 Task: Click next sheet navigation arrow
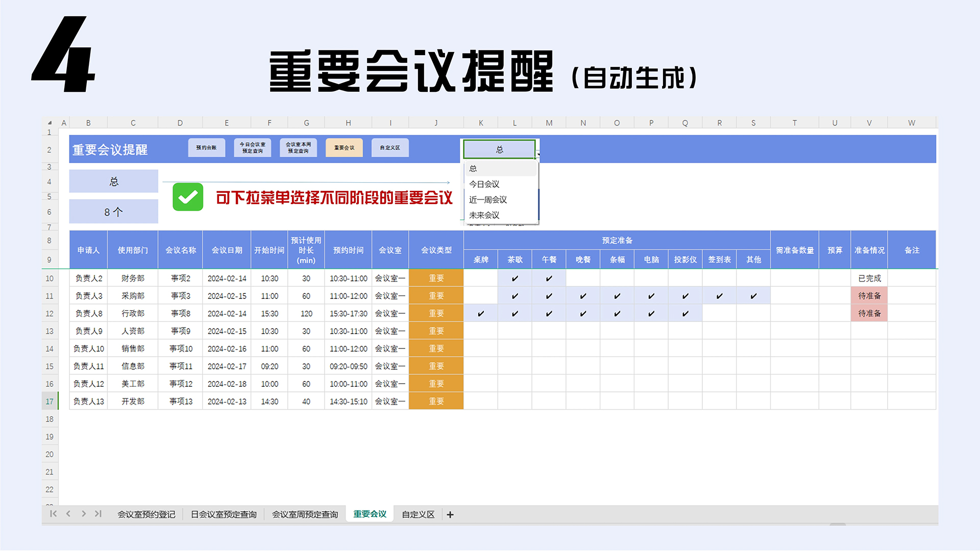(x=84, y=514)
